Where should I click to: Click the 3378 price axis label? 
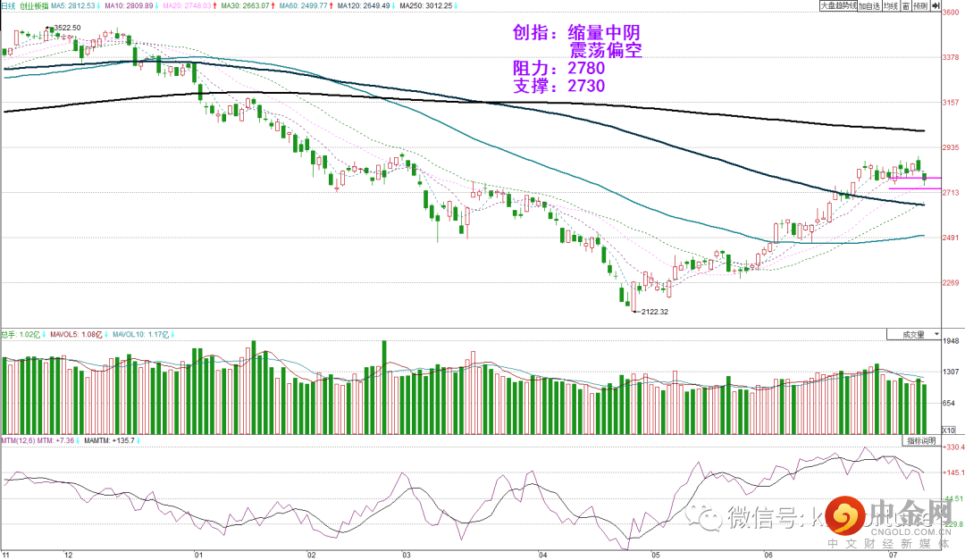[951, 57]
